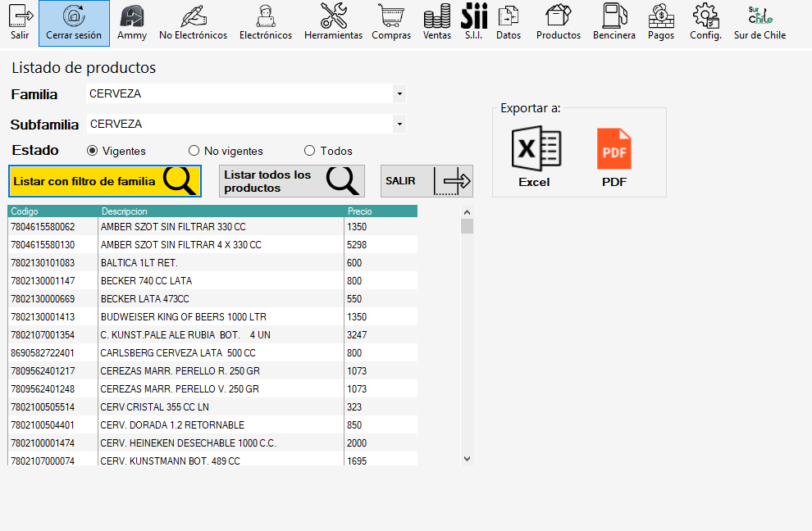Select BUDWEISER KING OF BEERS 1000 LTR row

[212, 317]
